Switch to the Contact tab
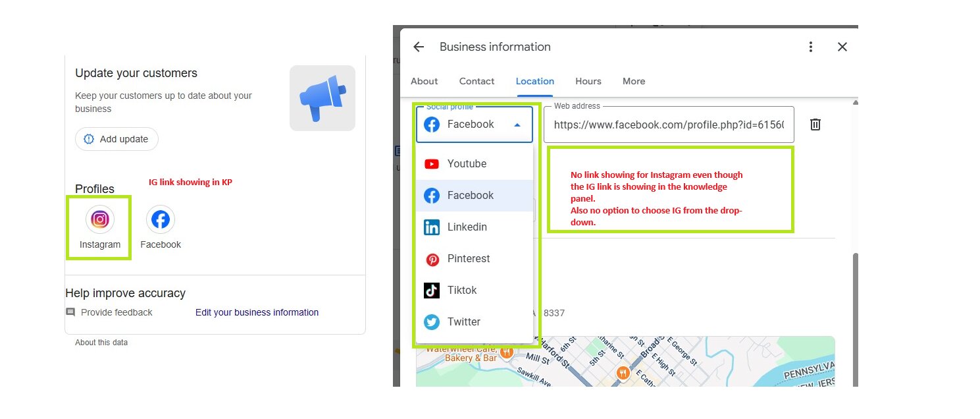The width and height of the screenshot is (980, 419). (x=477, y=81)
